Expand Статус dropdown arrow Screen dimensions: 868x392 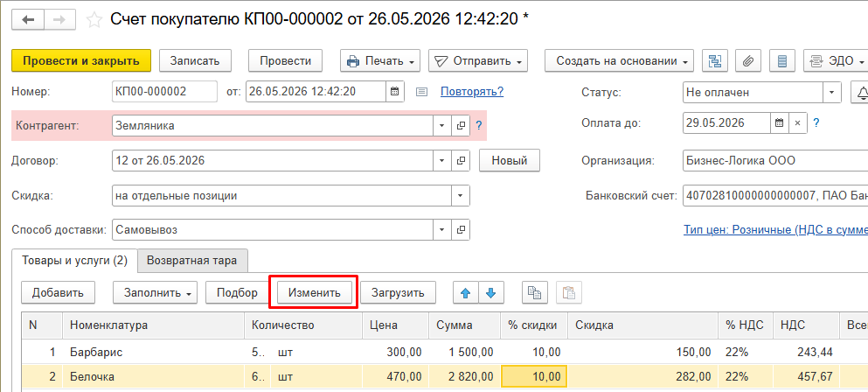click(x=832, y=93)
